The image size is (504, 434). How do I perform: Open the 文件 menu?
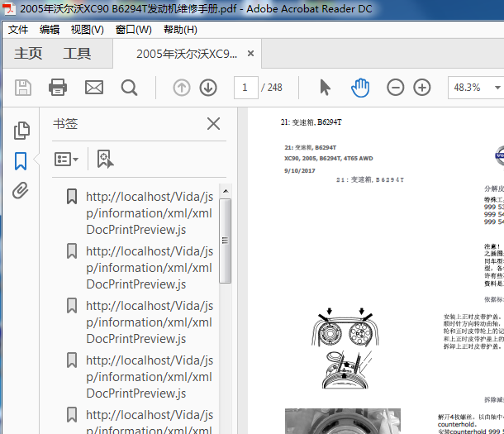[x=18, y=30]
